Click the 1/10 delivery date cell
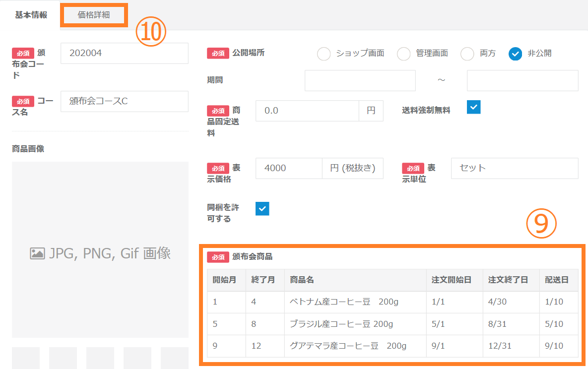Screen dimensions: 588x369 coord(559,302)
